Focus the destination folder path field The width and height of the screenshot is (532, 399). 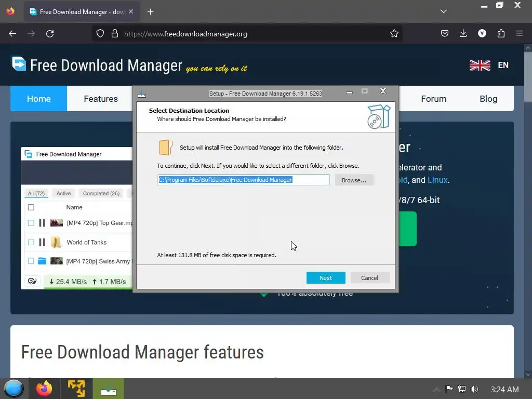click(x=243, y=180)
